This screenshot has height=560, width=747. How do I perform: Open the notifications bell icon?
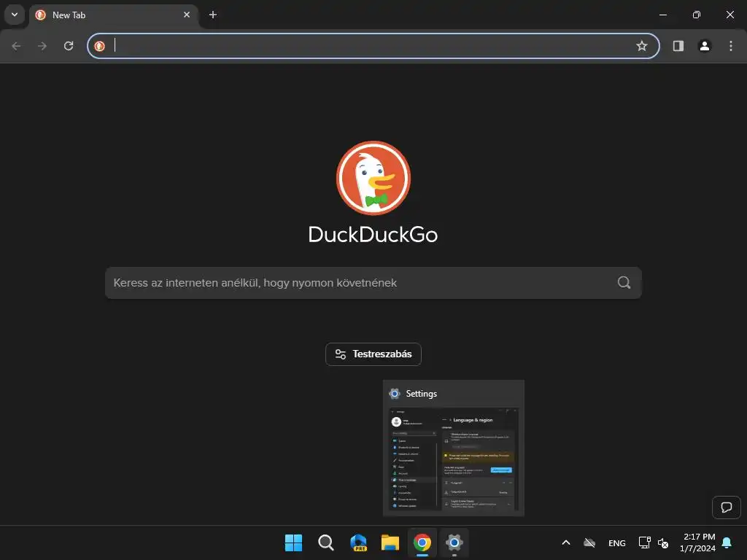(x=727, y=542)
